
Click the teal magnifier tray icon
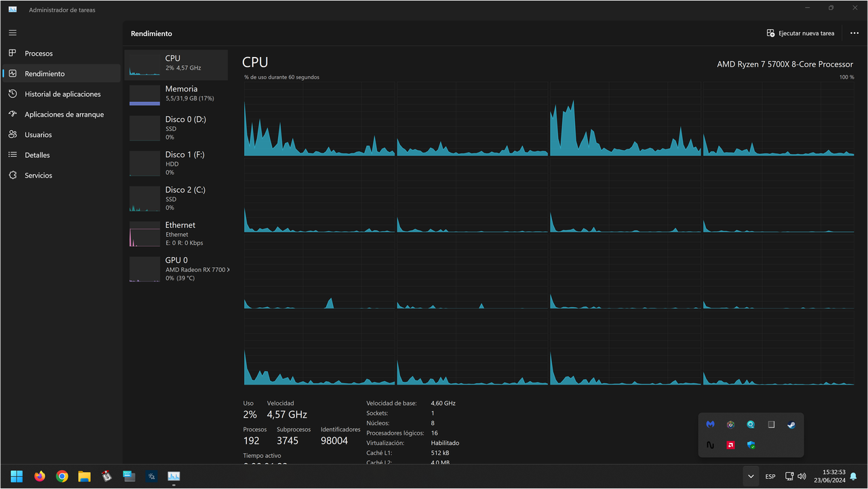pos(751,425)
